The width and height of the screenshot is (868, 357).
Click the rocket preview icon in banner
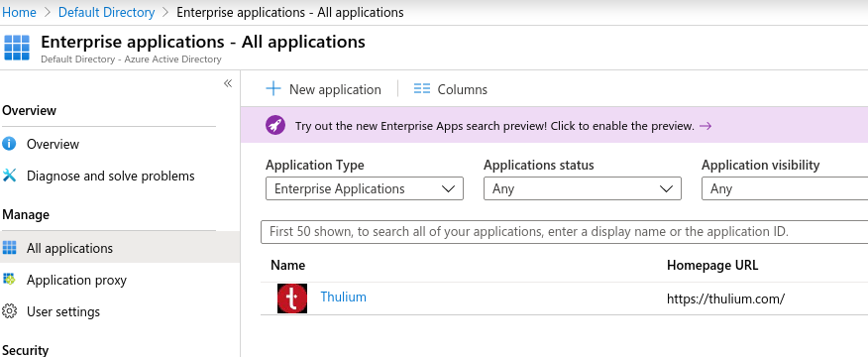[275, 126]
